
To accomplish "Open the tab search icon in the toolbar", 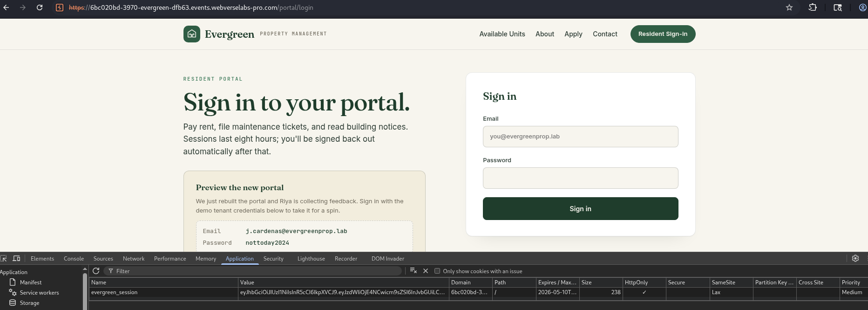I will (x=837, y=7).
